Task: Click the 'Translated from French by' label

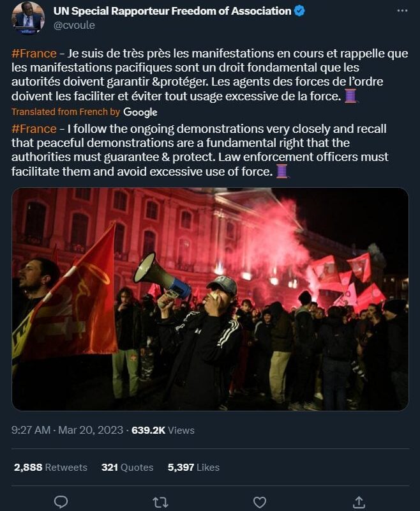Action: [66, 112]
